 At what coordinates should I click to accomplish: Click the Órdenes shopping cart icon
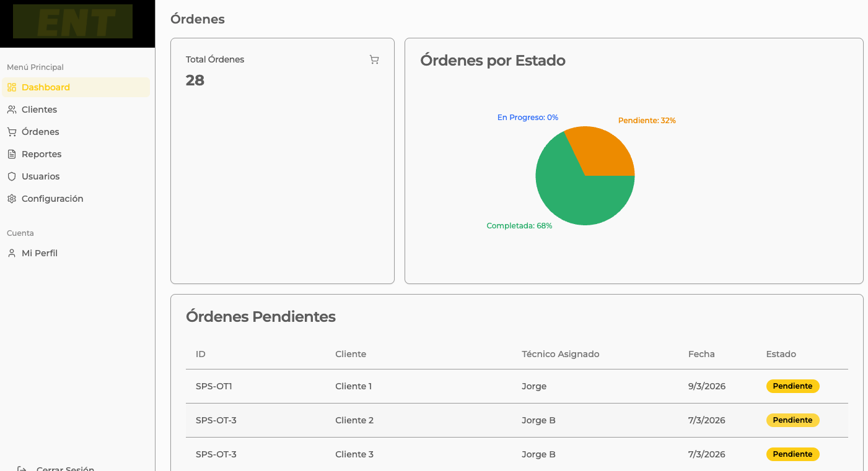click(11, 132)
